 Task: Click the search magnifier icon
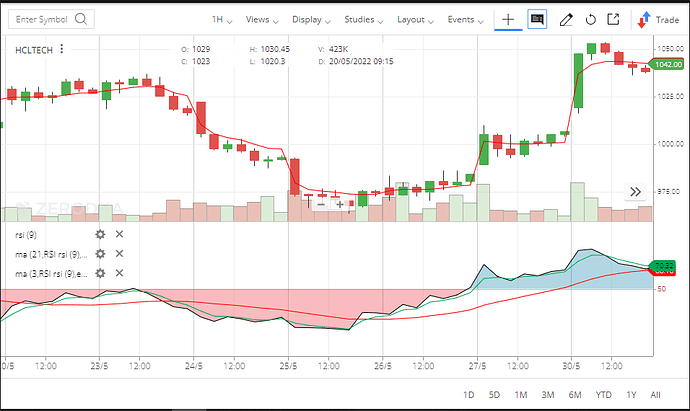click(81, 19)
